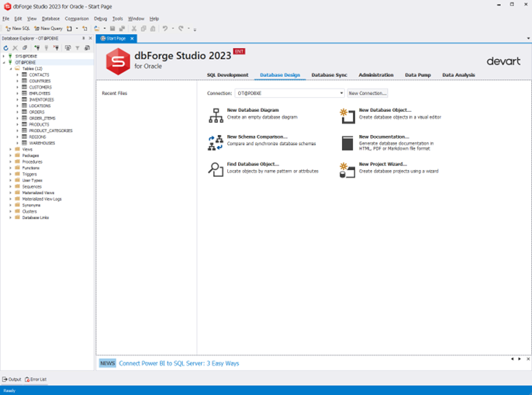Refresh the Database Explorer tree
This screenshot has width=532, height=395.
tap(5, 48)
